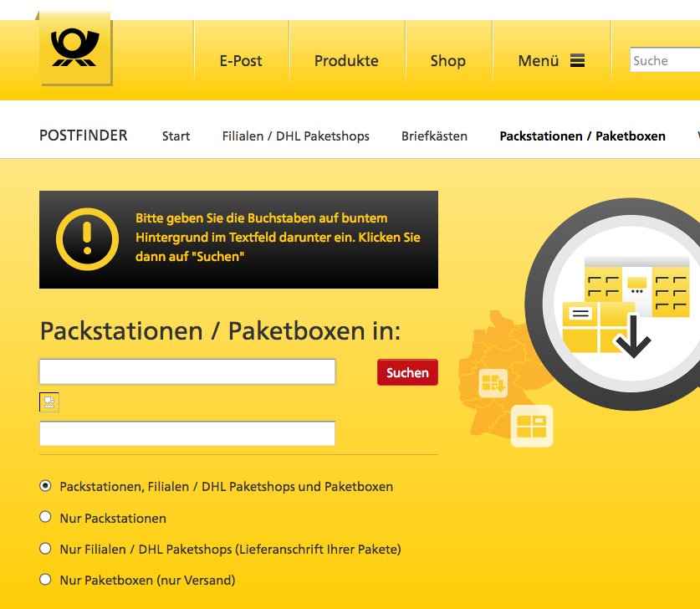Switch to Filialen / DHL Paketshops tab

click(295, 136)
